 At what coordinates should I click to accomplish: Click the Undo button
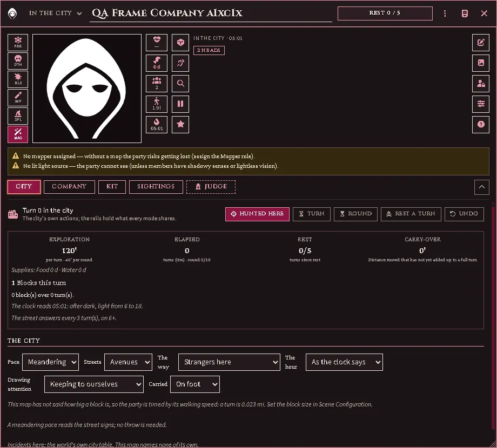(x=464, y=214)
